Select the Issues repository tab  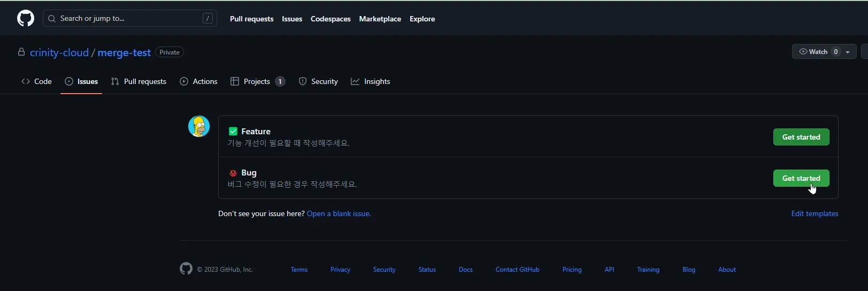[81, 81]
